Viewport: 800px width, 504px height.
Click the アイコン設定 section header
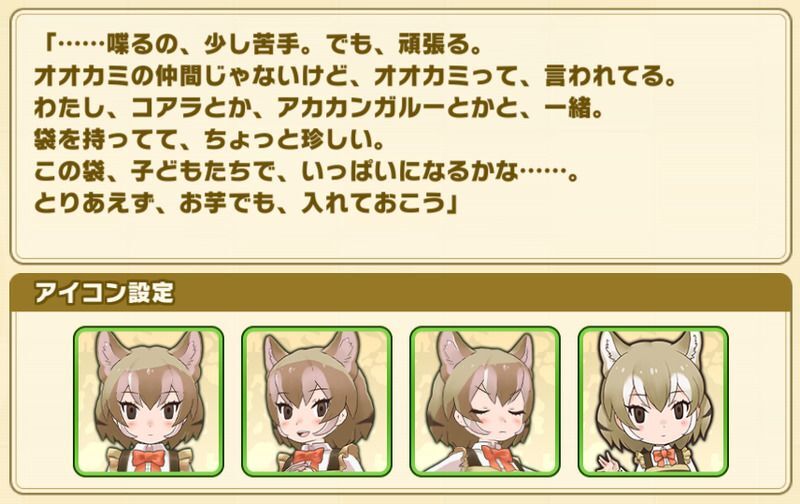104,293
